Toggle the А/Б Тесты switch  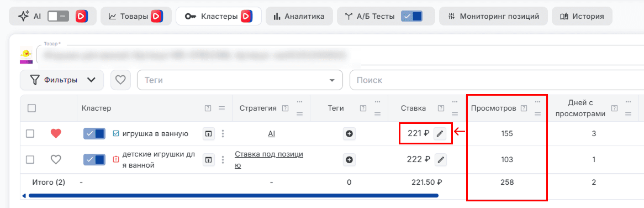(411, 17)
